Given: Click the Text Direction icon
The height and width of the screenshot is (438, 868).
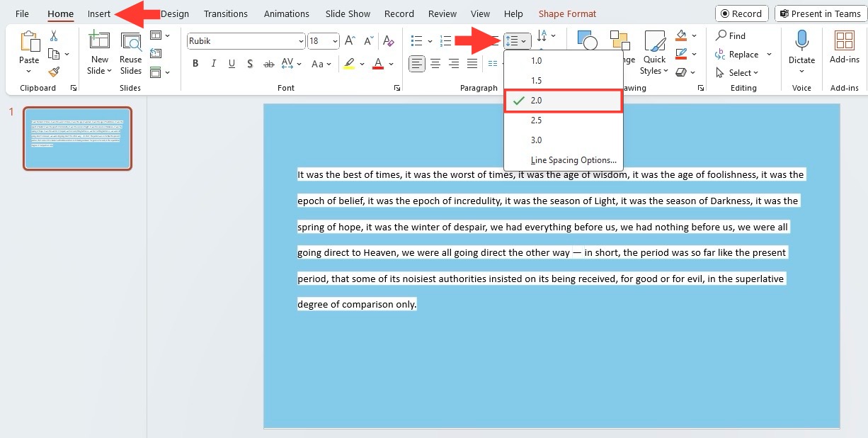Looking at the screenshot, I should pos(542,35).
